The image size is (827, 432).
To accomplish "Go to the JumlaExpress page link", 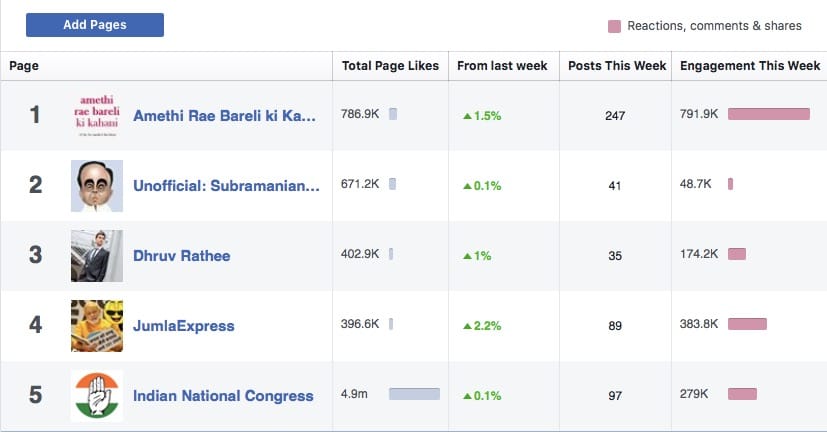I will (184, 325).
